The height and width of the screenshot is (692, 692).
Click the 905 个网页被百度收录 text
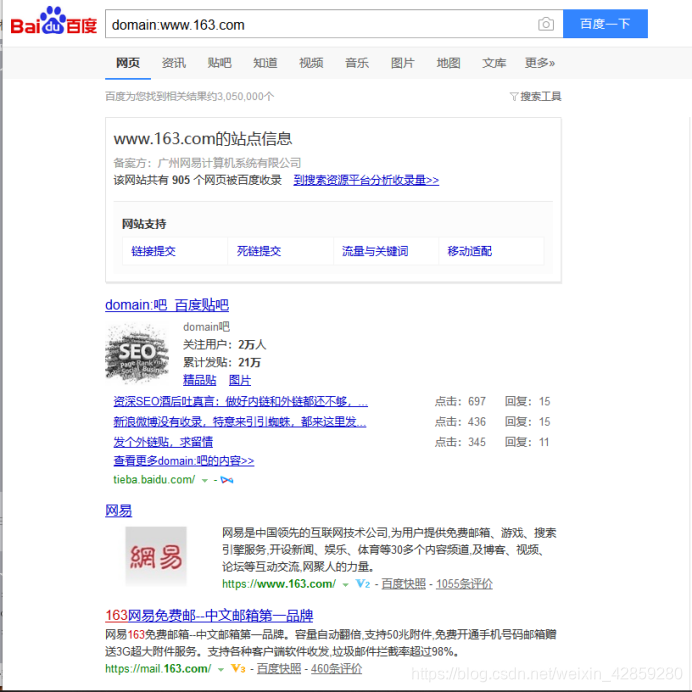coord(226,180)
